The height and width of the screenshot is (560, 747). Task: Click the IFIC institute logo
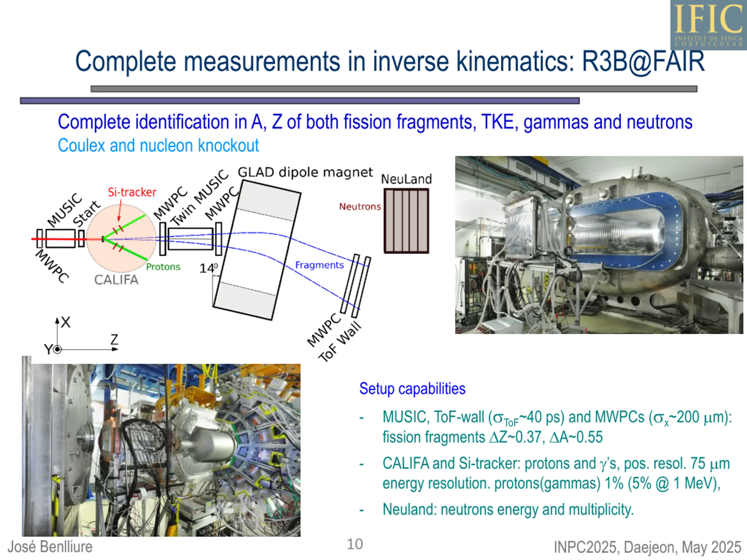[x=708, y=25]
